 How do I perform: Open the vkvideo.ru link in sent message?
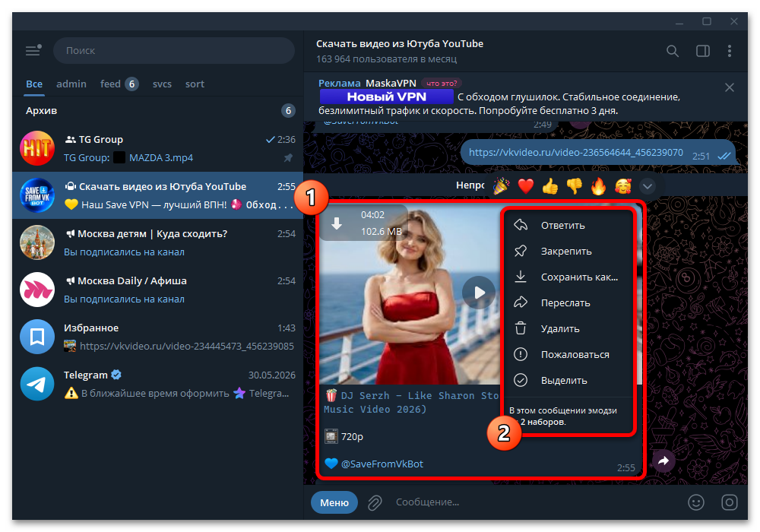point(576,152)
